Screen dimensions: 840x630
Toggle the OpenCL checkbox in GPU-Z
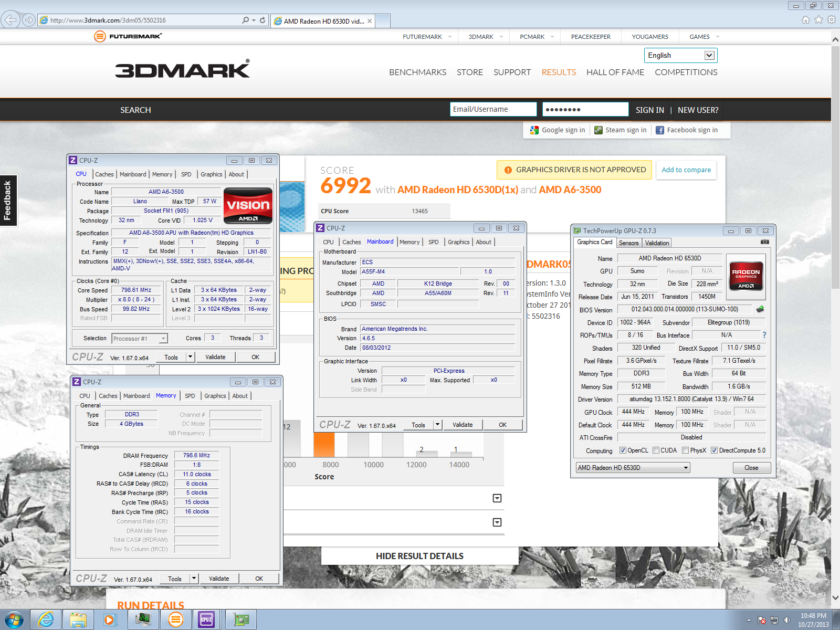tap(623, 450)
